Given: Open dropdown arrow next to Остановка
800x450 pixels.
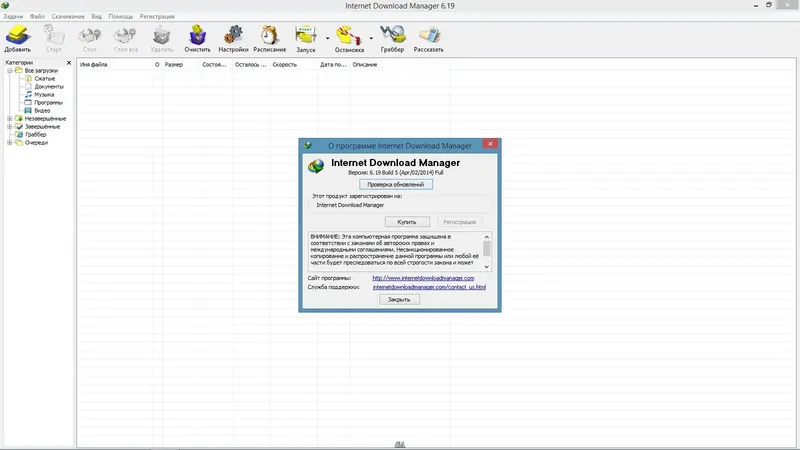Looking at the screenshot, I should pos(371,38).
